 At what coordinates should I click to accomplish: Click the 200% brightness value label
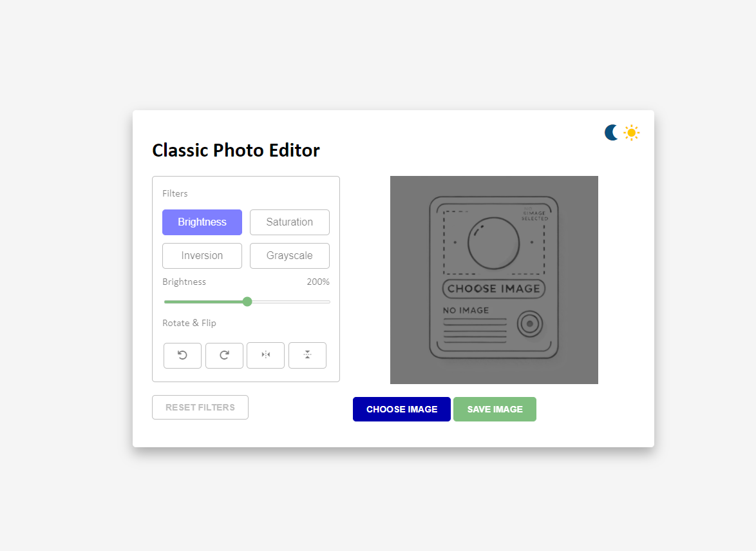pyautogui.click(x=317, y=282)
